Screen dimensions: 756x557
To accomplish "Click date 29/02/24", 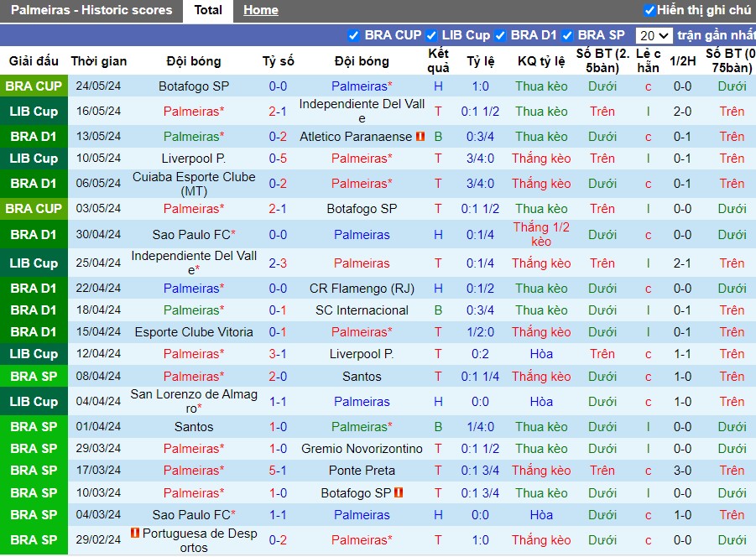I will coord(98,539).
